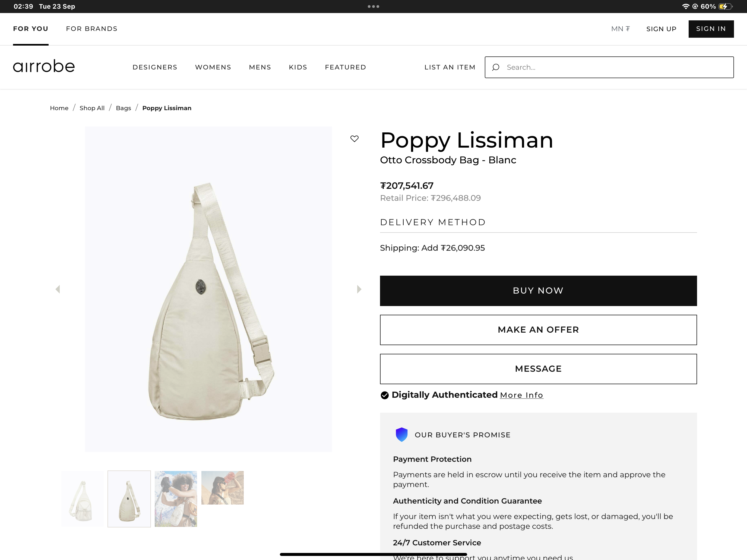The height and width of the screenshot is (560, 747).
Task: View the curly-haired model thumbnail
Action: [x=176, y=499]
